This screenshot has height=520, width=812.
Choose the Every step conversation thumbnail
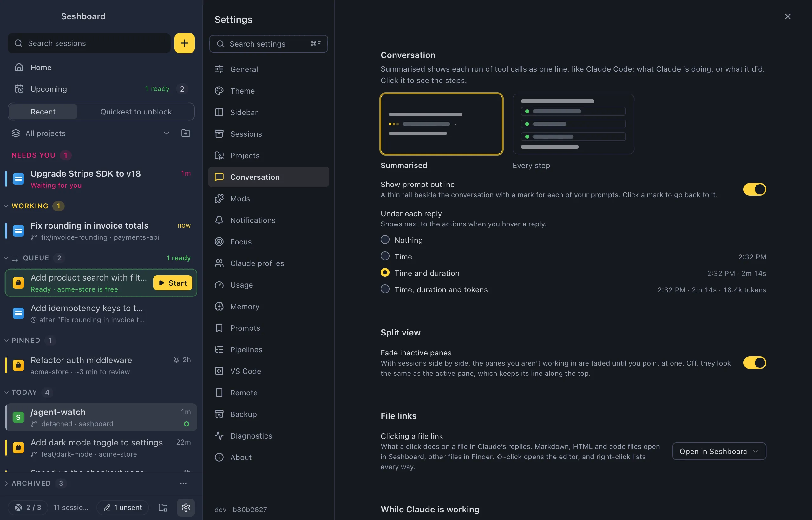click(573, 124)
